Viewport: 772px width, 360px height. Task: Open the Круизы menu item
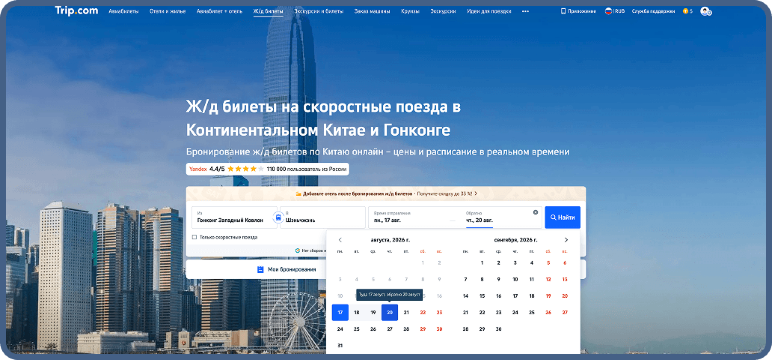pyautogui.click(x=410, y=11)
